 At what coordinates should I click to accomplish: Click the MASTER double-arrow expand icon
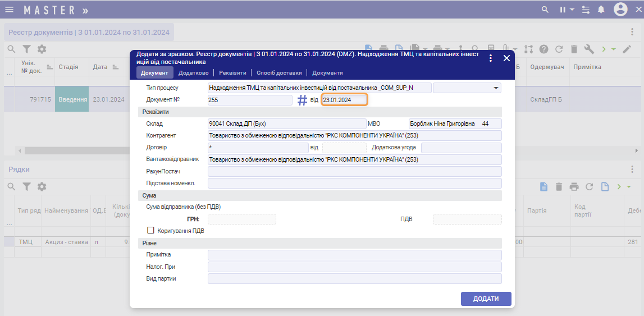click(85, 10)
